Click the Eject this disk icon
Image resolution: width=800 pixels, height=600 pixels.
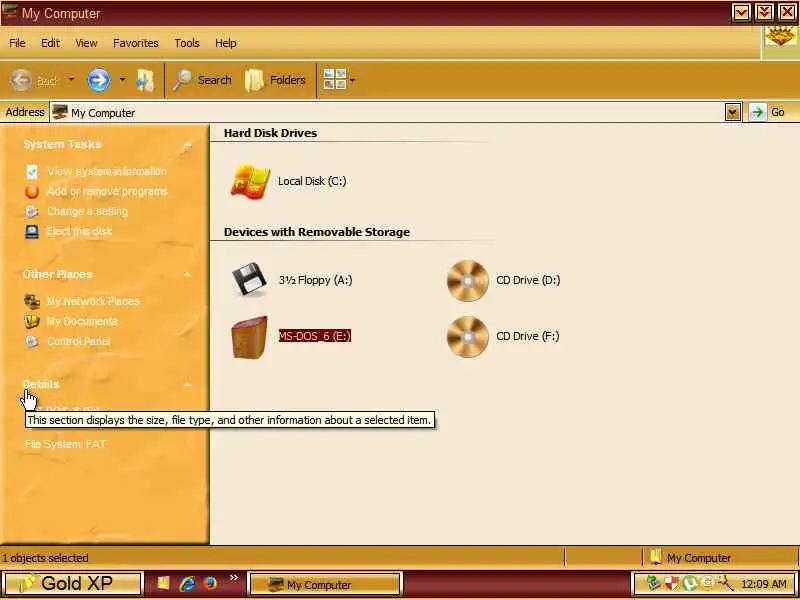tap(32, 232)
